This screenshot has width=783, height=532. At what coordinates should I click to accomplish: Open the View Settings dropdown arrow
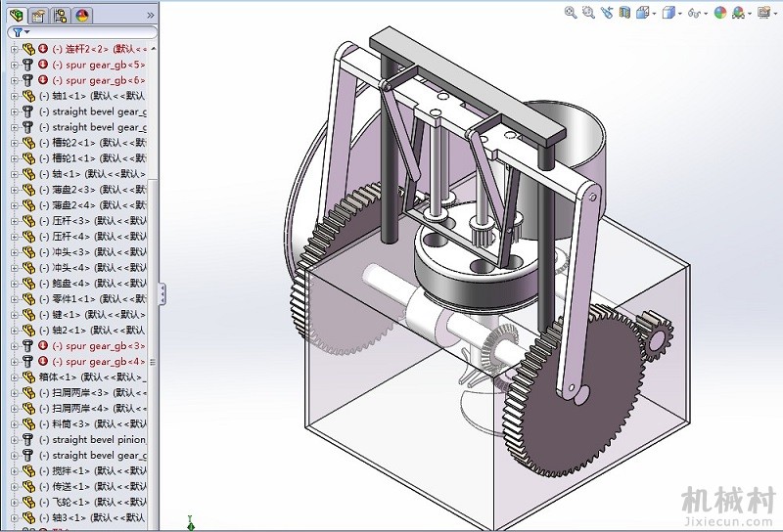pos(775,14)
